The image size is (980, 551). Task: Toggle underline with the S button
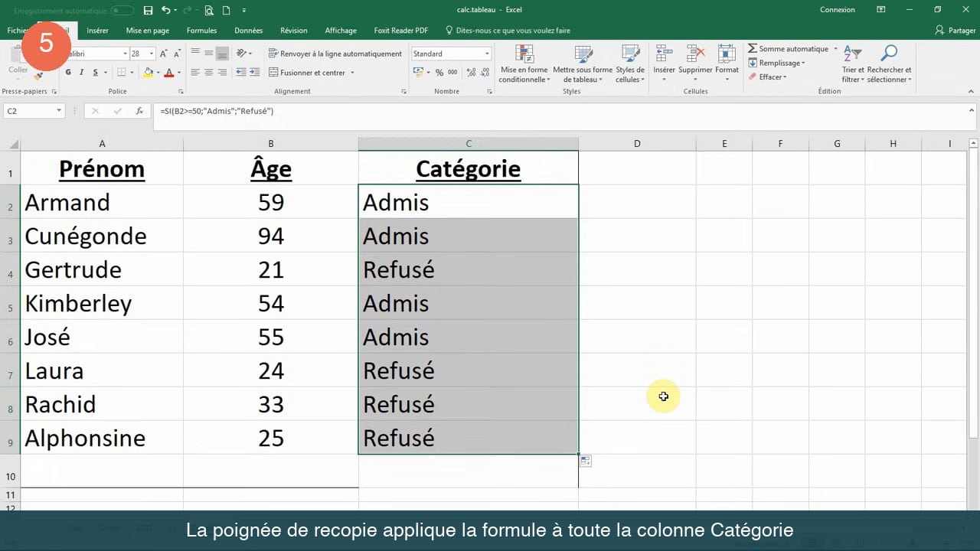(x=95, y=73)
